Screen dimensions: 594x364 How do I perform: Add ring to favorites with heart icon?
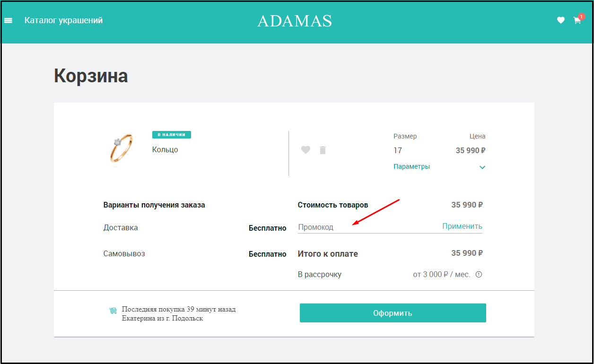tap(306, 150)
